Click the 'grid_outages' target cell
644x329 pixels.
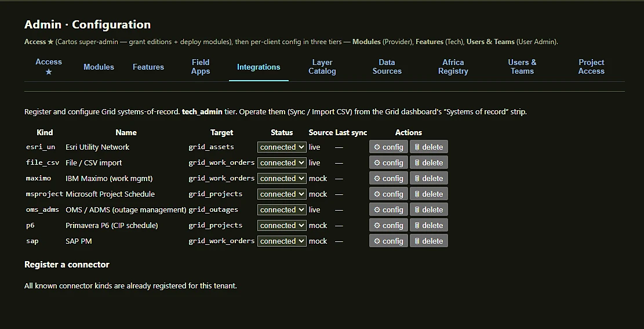[213, 209]
